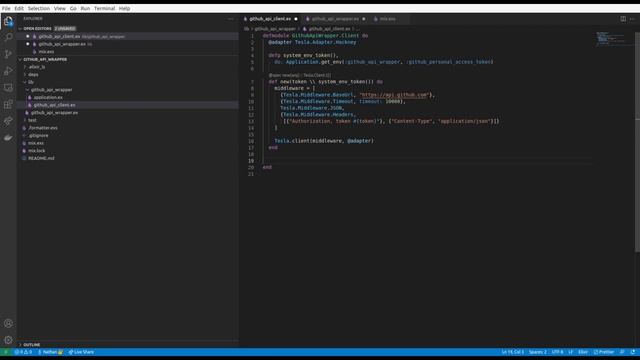Open the File menu
Image resolution: width=640 pixels, height=360 pixels.
[6, 8]
